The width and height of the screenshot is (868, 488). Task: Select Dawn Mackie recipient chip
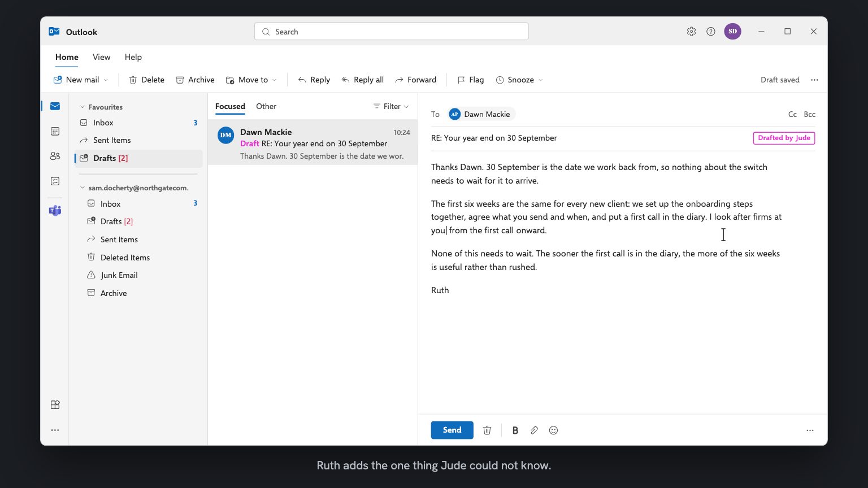coord(481,114)
